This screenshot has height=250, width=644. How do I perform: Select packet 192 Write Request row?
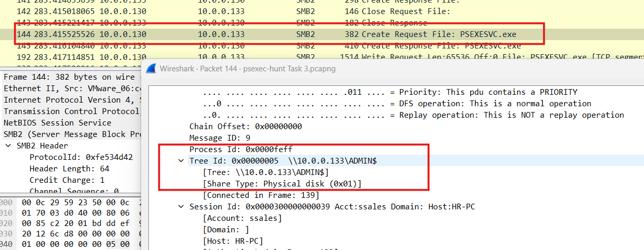(x=322, y=57)
